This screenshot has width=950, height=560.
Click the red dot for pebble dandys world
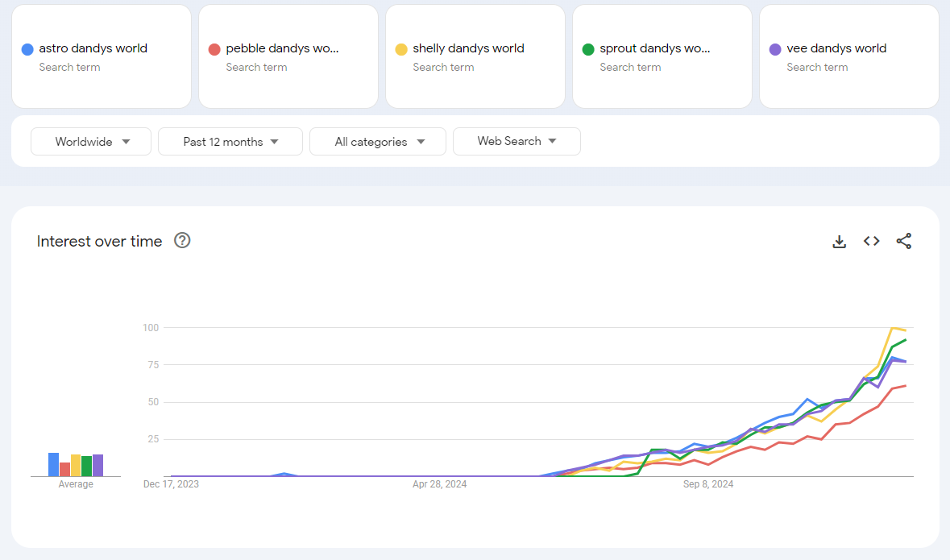214,48
